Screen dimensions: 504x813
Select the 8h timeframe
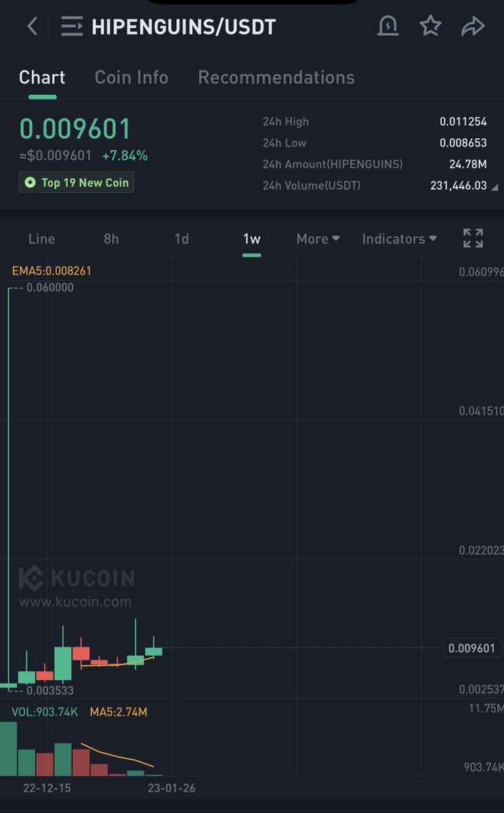(x=111, y=238)
